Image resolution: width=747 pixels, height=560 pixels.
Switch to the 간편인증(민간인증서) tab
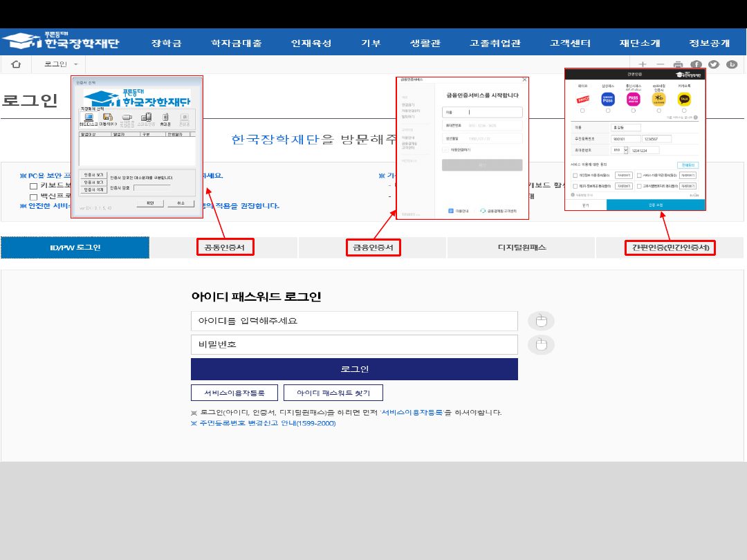pyautogui.click(x=670, y=248)
